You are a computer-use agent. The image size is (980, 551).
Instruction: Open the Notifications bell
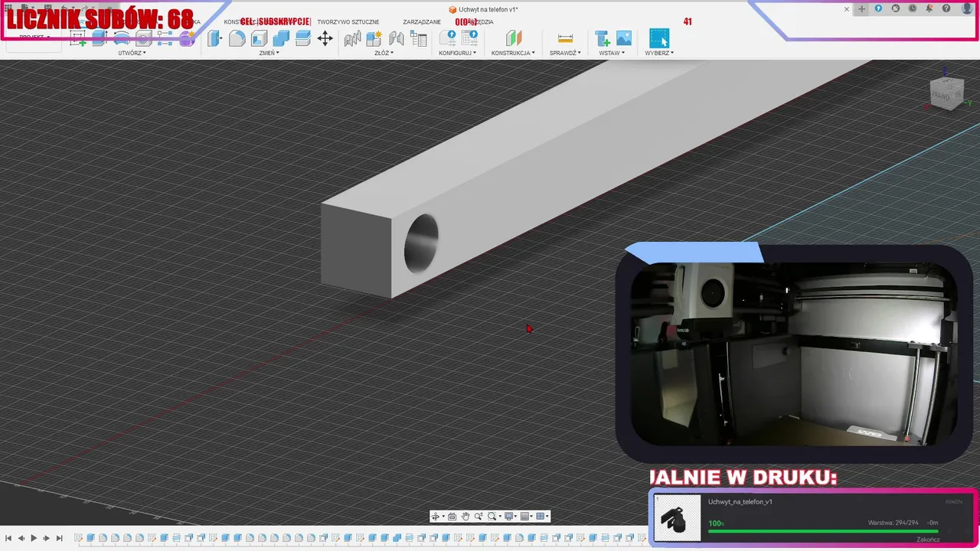click(929, 8)
